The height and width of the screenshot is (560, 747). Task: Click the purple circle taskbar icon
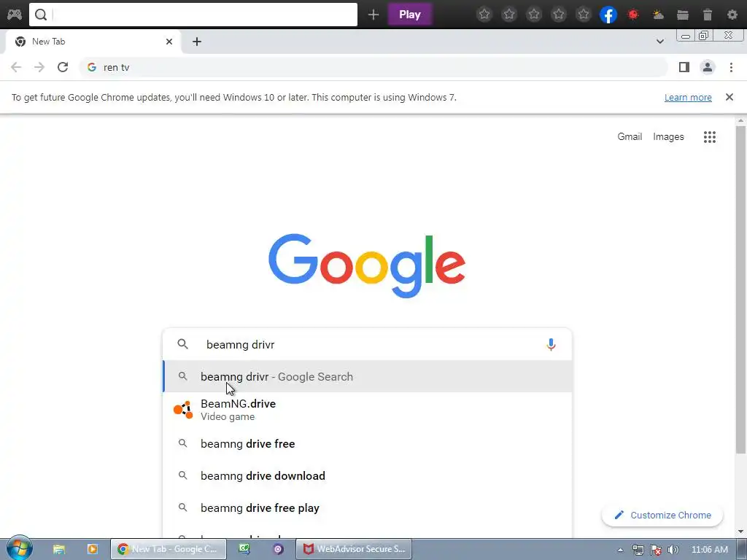coord(278,549)
